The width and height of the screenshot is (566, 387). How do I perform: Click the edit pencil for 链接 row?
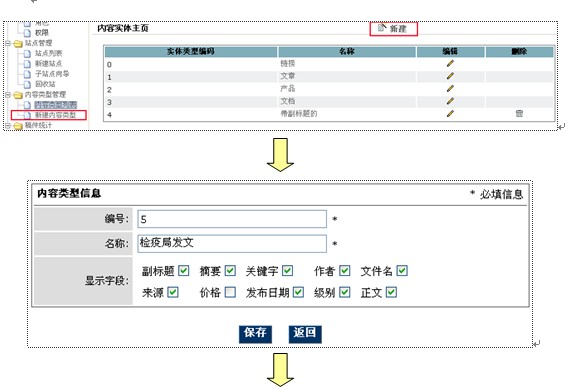pyautogui.click(x=450, y=64)
